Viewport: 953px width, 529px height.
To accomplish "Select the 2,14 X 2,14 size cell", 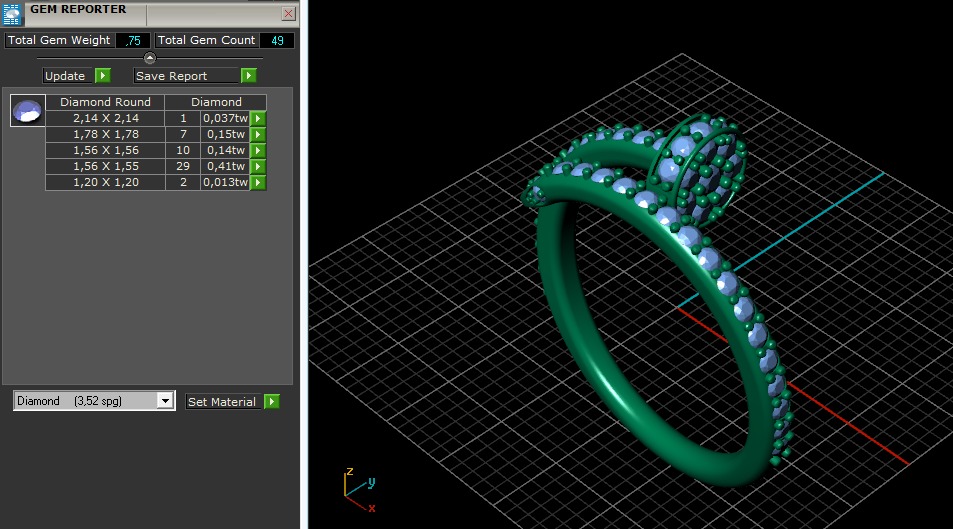I will (x=105, y=118).
